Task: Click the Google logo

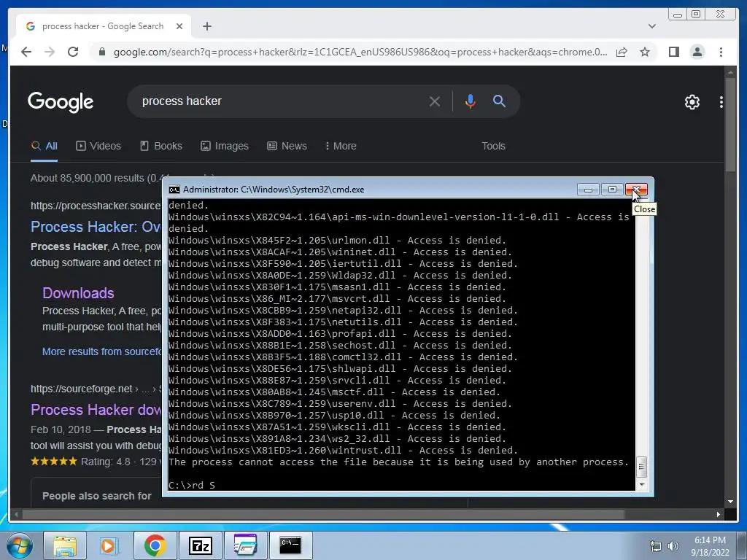Action: click(x=61, y=101)
